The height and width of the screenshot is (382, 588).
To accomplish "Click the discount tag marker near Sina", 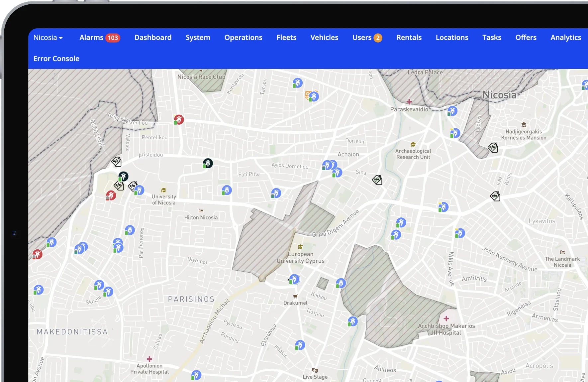I will 377,180.
